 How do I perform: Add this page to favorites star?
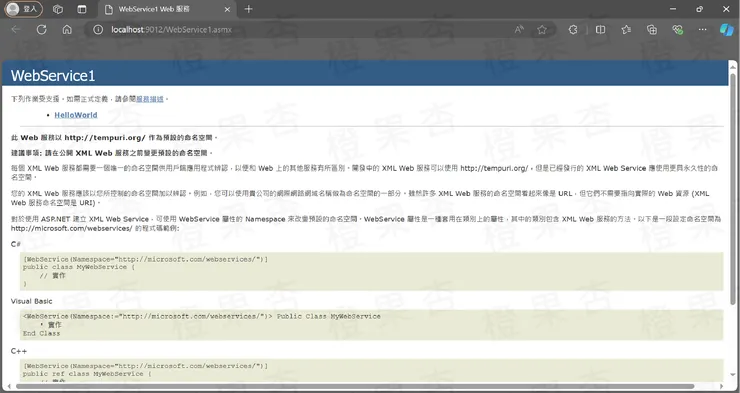tap(542, 30)
